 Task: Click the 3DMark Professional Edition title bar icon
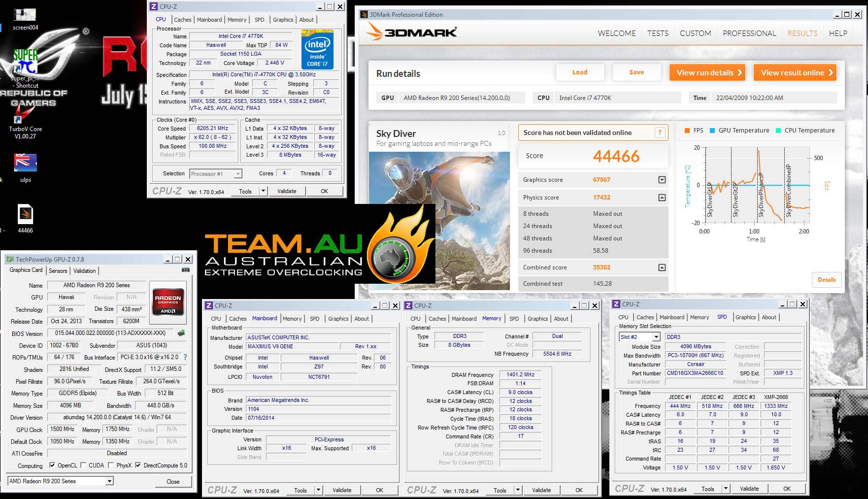tap(365, 14)
